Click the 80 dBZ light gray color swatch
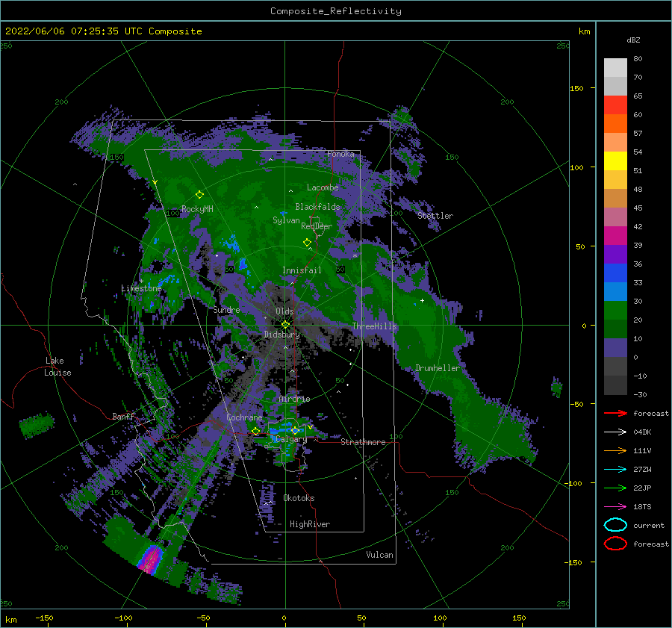The image size is (672, 628). (615, 67)
